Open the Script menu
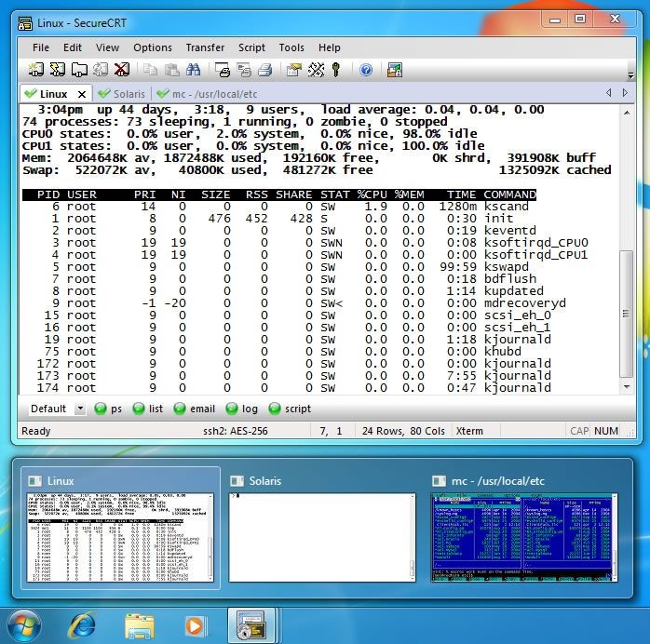This screenshot has width=650, height=644. (251, 47)
